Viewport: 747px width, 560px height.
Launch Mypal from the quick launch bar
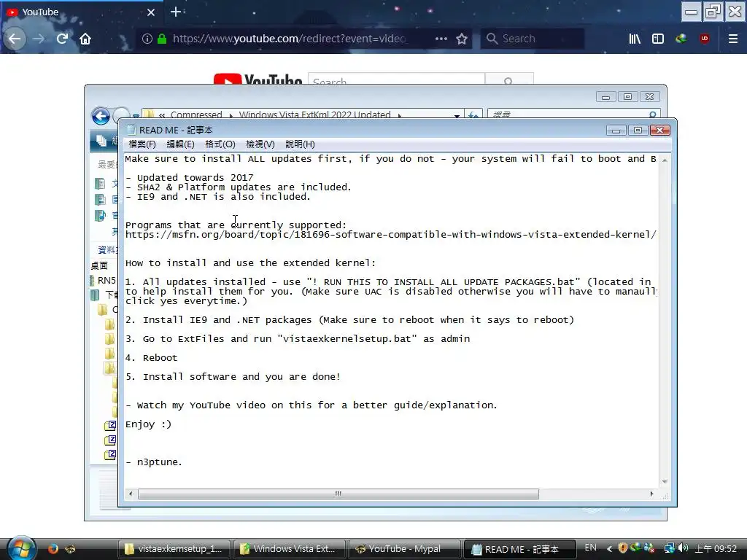coord(70,549)
